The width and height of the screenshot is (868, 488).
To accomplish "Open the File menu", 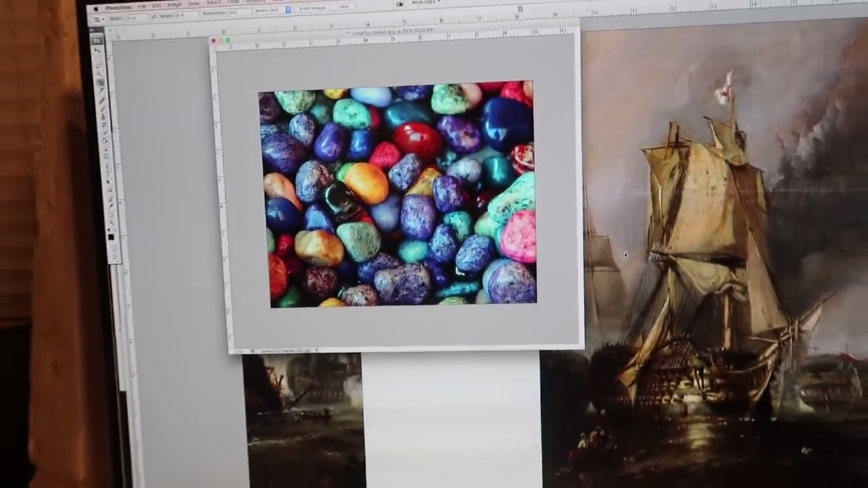I will pyautogui.click(x=142, y=6).
